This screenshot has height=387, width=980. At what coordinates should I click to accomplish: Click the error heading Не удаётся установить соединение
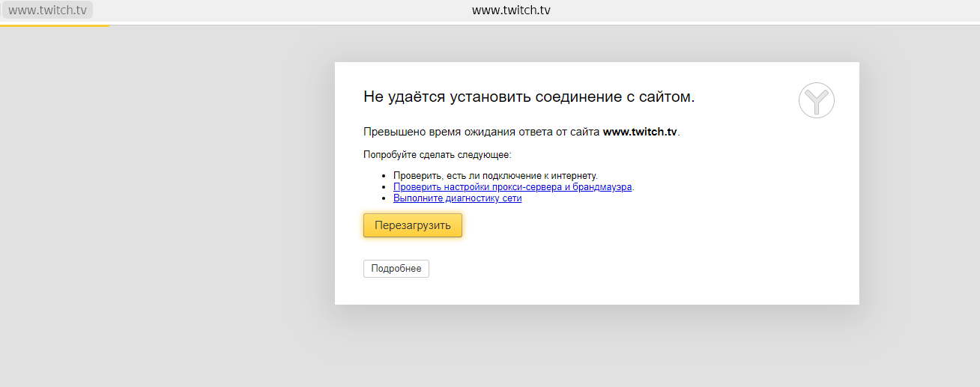(529, 97)
